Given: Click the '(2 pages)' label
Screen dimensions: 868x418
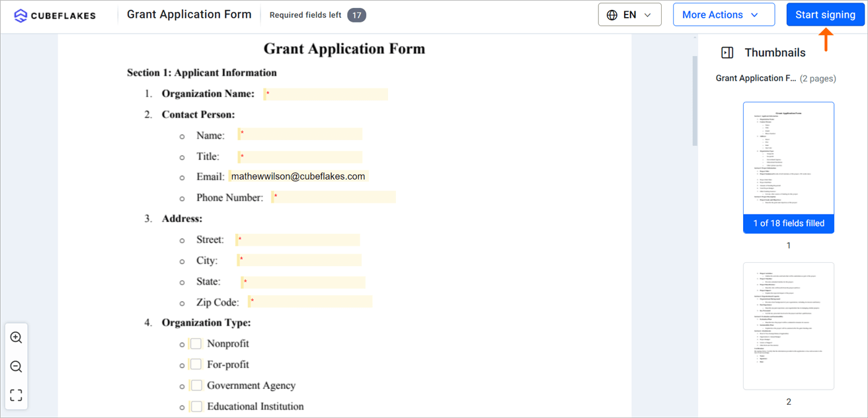Looking at the screenshot, I should [818, 79].
